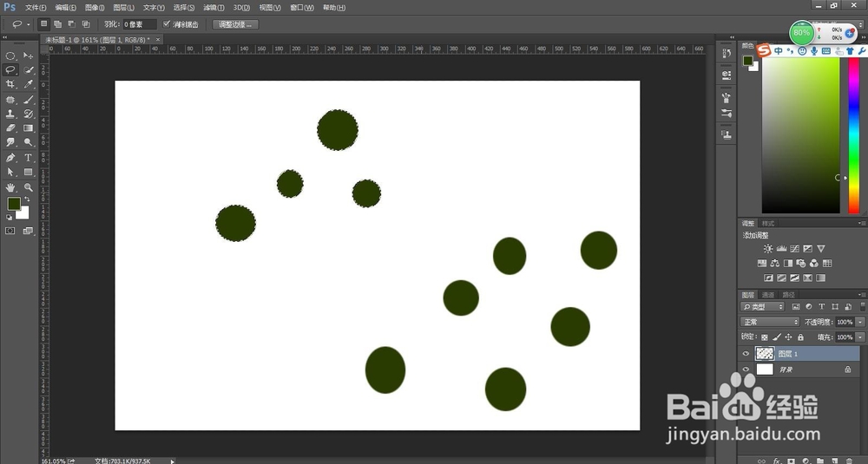Change the screen mode
Image resolution: width=868 pixels, height=464 pixels.
pos(29,231)
